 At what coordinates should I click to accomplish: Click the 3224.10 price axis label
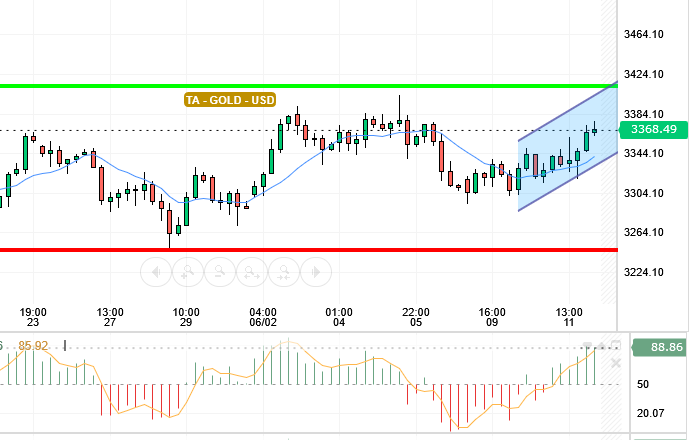[644, 272]
